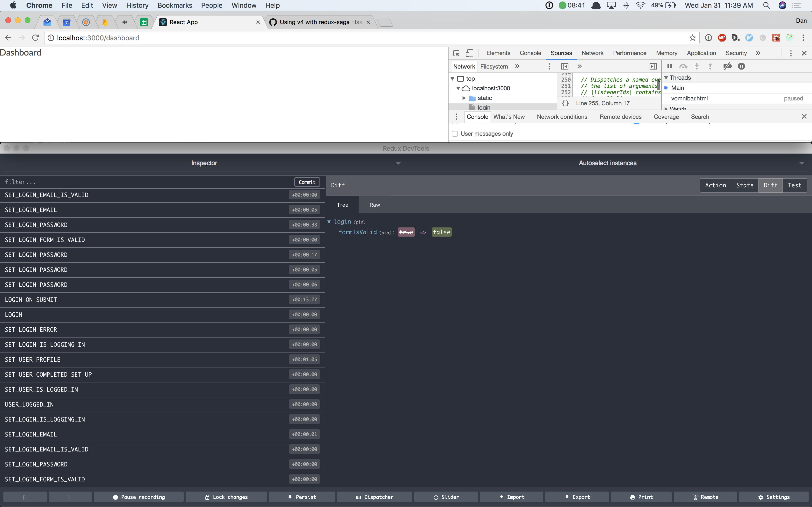812x507 pixels.
Task: Click deactivate breakpoints icon
Action: click(x=727, y=66)
